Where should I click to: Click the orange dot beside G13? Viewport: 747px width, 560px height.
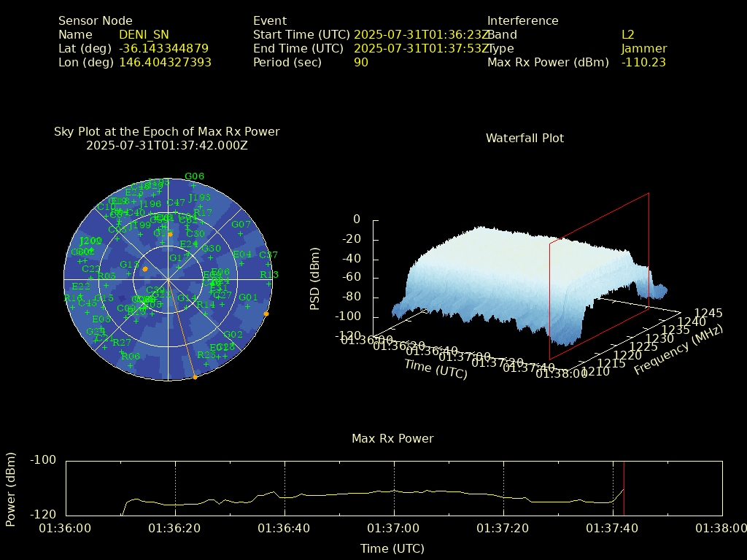point(145,269)
